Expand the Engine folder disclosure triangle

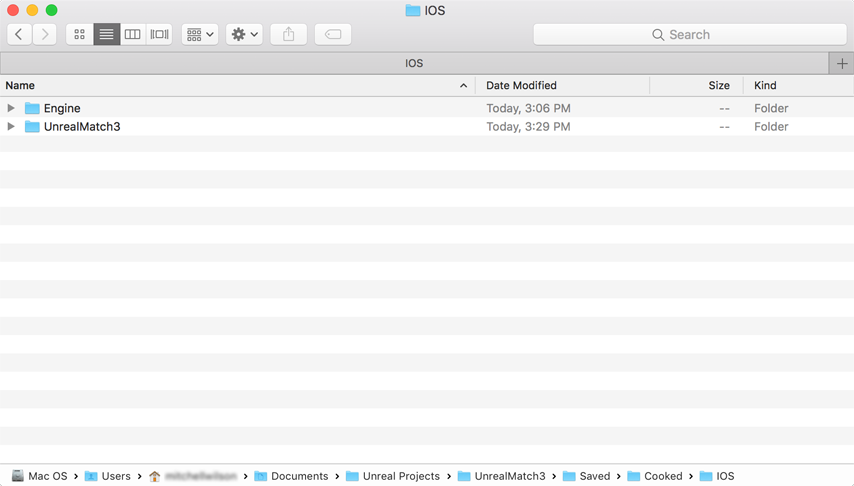tap(10, 108)
